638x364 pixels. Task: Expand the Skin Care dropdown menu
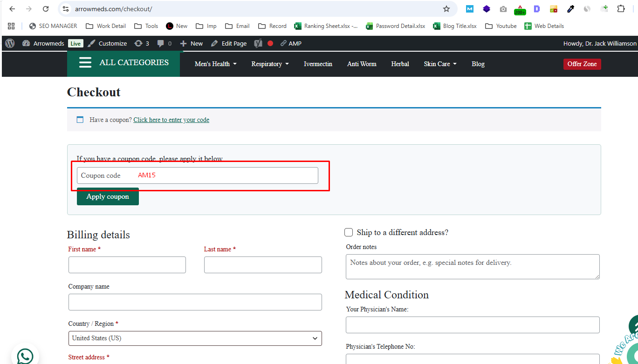(440, 64)
